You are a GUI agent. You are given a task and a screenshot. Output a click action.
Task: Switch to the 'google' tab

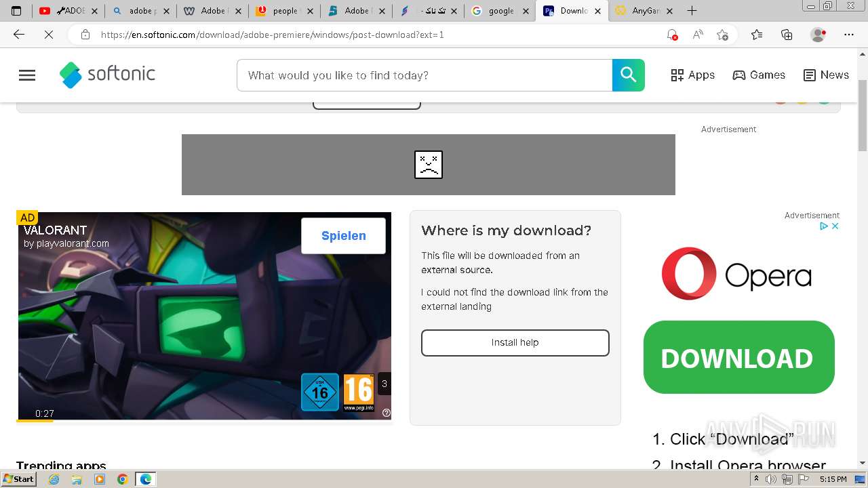(500, 11)
